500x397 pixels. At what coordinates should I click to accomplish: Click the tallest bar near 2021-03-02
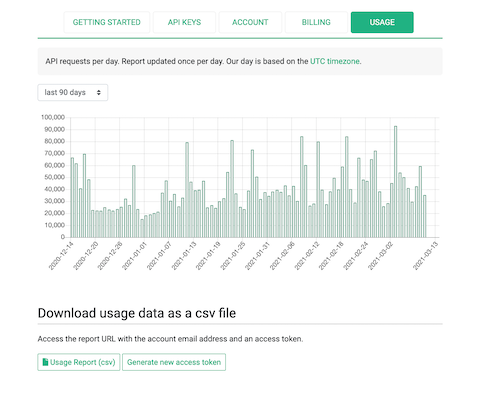(396, 182)
